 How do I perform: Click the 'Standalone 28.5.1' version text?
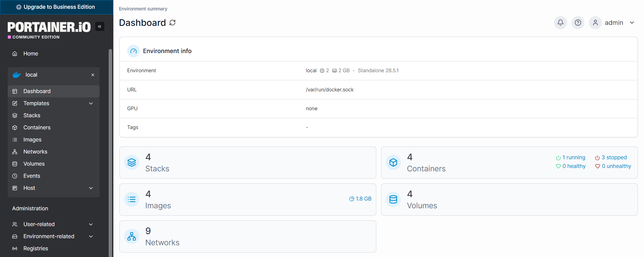pos(378,71)
